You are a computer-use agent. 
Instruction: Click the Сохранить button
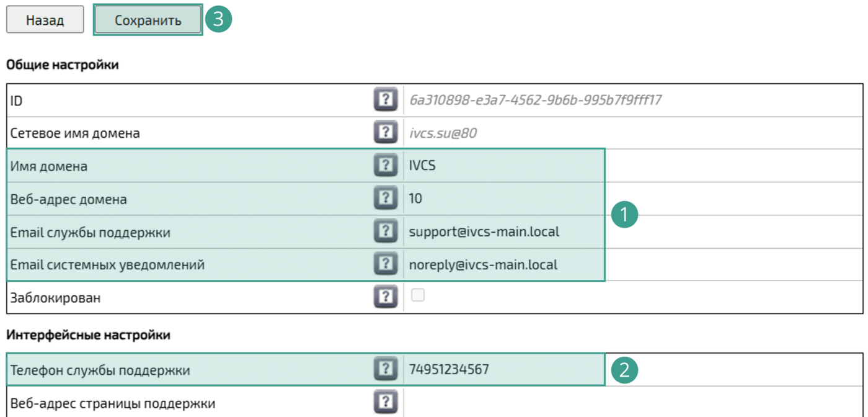148,20
